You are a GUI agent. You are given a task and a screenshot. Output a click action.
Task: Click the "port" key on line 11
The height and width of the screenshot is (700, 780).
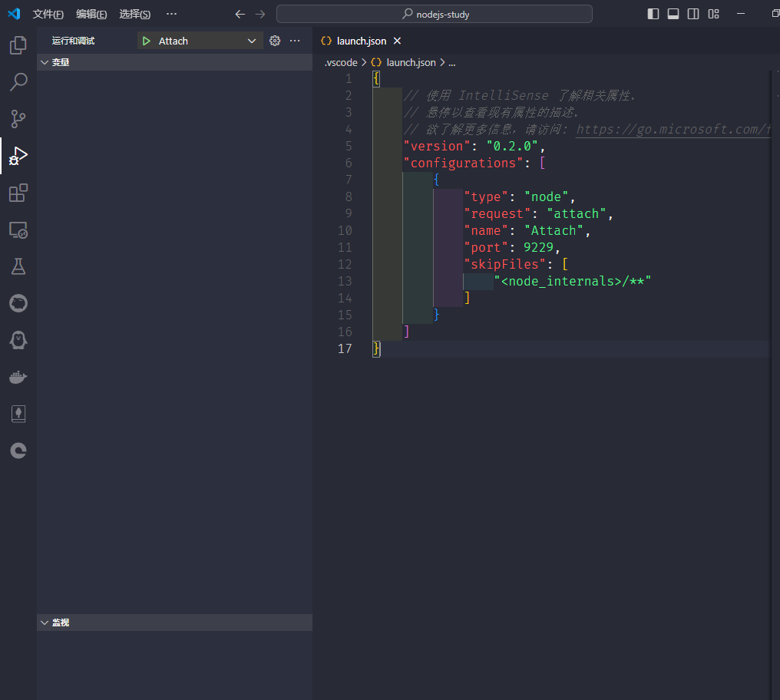point(486,247)
